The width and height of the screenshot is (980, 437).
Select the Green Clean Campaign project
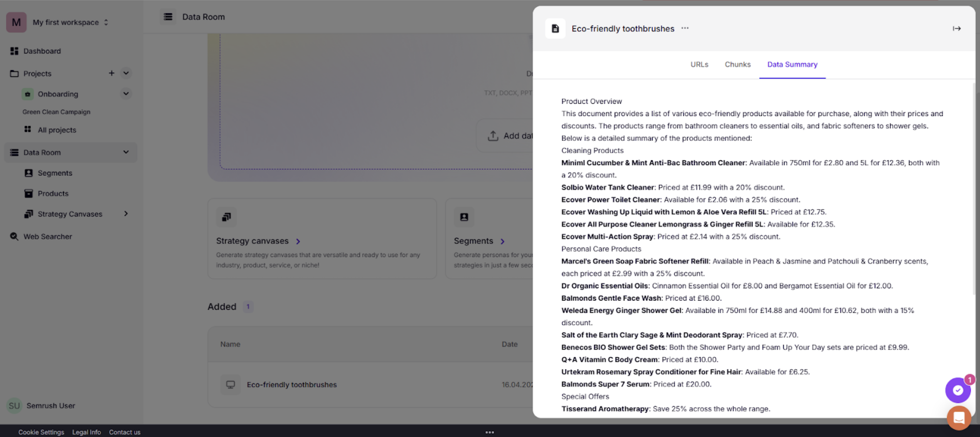tap(56, 112)
